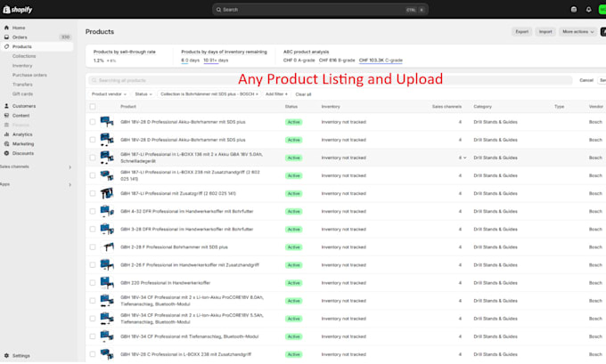
Task: Click the Discounts badge icon
Action: [6, 153]
